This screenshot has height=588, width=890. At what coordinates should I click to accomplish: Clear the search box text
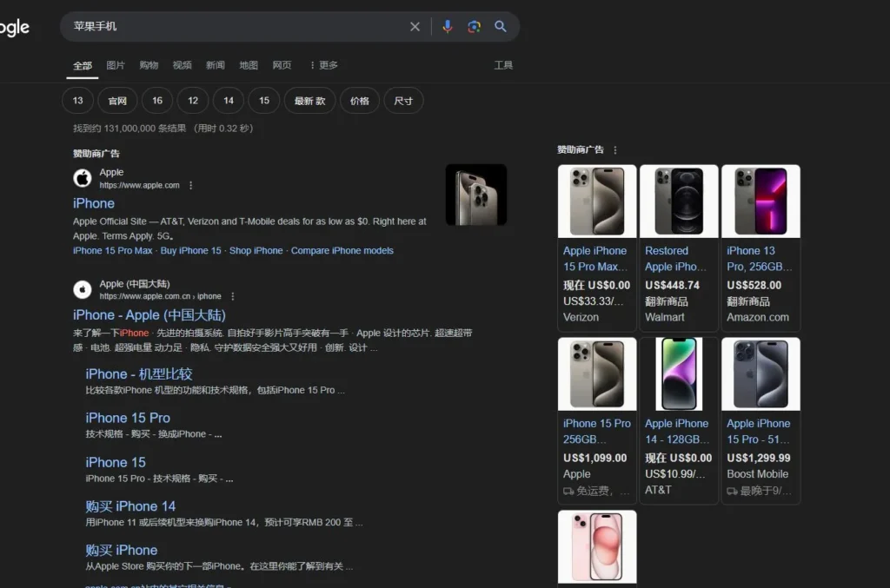point(415,27)
